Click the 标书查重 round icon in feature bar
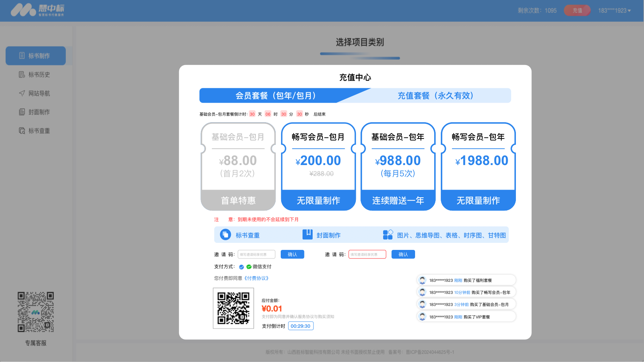Image resolution: width=644 pixels, height=362 pixels. tap(225, 235)
